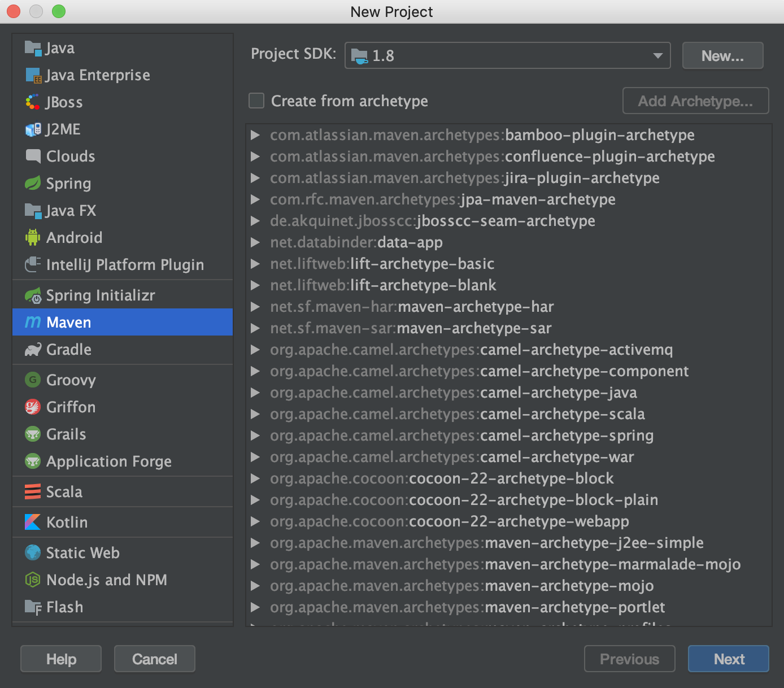Screen dimensions: 784x688
Task: Choose Scala project type label
Action: tap(64, 492)
